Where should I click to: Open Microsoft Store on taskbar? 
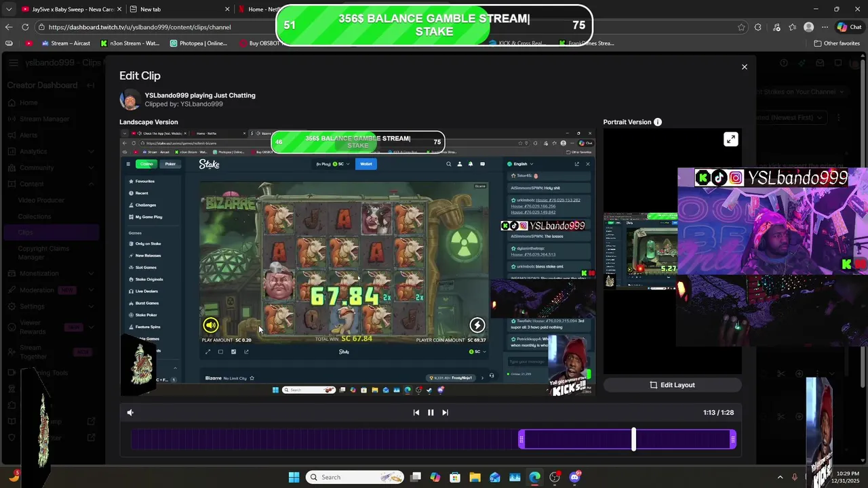(455, 477)
